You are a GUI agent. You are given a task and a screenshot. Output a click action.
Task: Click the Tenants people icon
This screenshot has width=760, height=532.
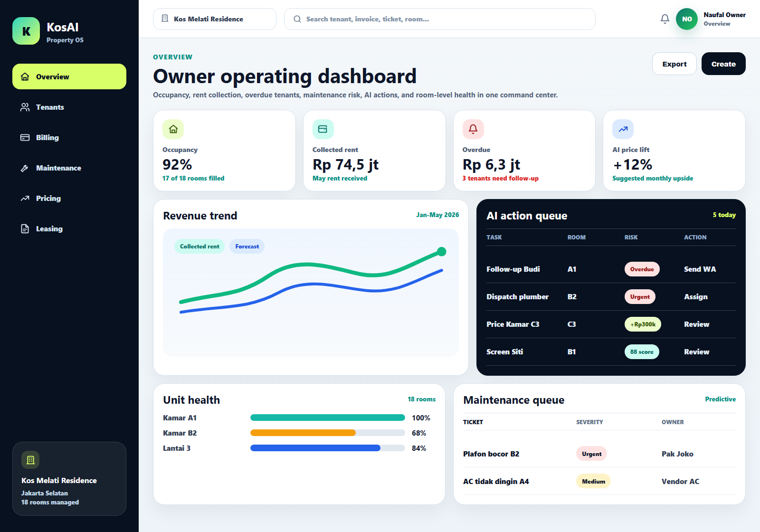(25, 107)
